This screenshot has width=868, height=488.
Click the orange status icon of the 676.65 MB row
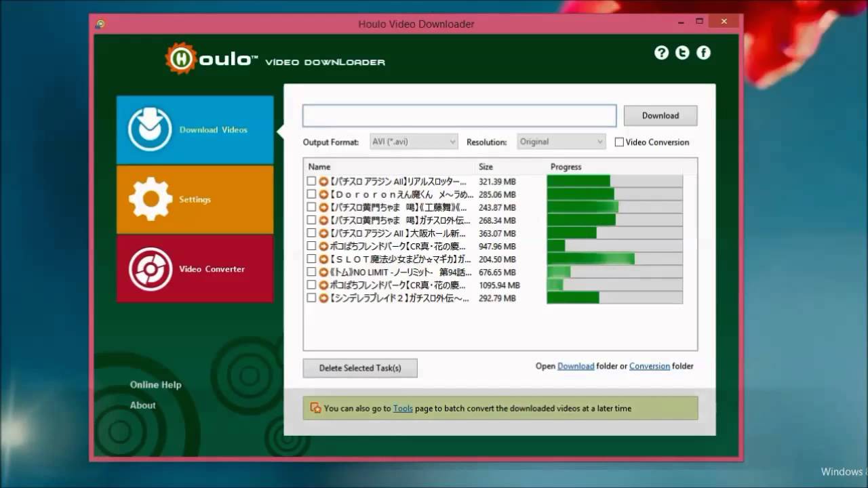coord(323,272)
